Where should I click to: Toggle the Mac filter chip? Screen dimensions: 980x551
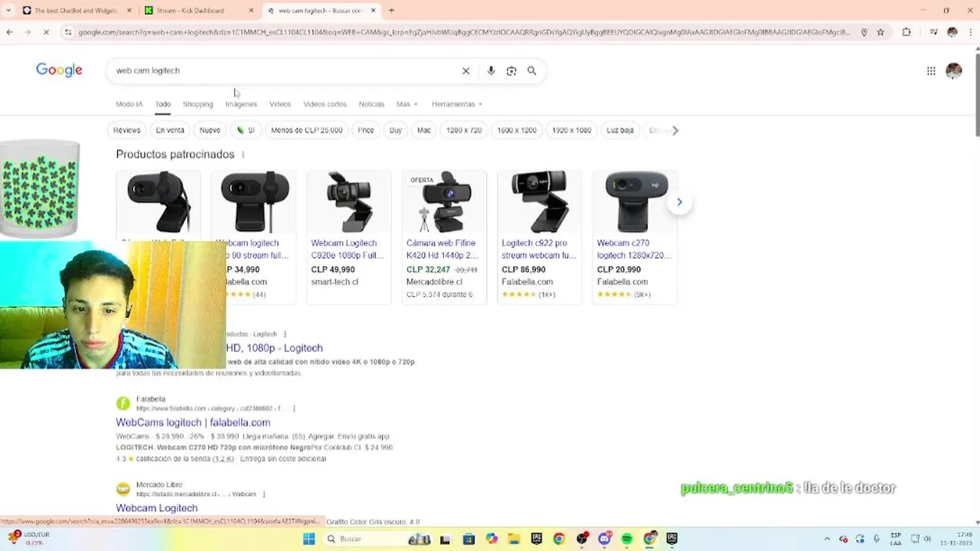point(424,130)
